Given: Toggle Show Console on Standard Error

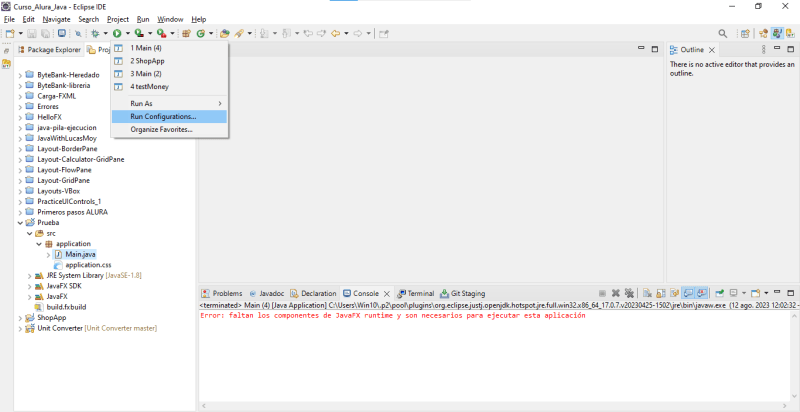Looking at the screenshot, I should 702,293.
